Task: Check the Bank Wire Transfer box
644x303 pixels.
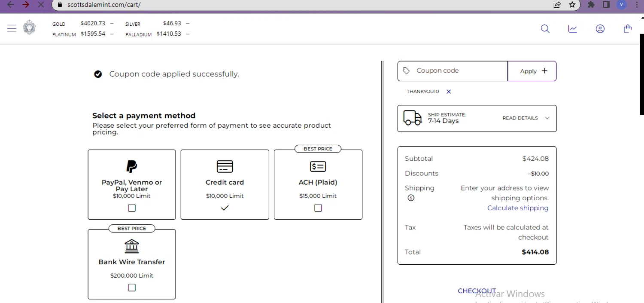Action: coord(132,288)
